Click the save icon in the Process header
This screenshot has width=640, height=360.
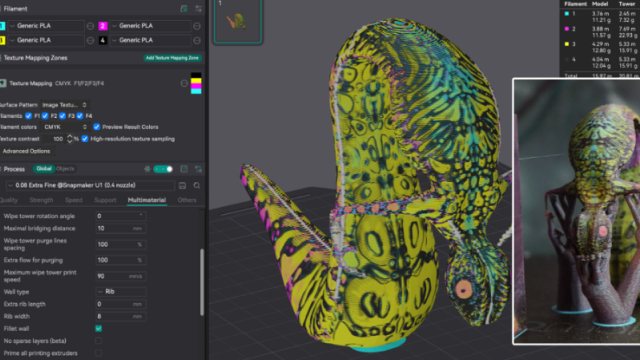point(184,169)
